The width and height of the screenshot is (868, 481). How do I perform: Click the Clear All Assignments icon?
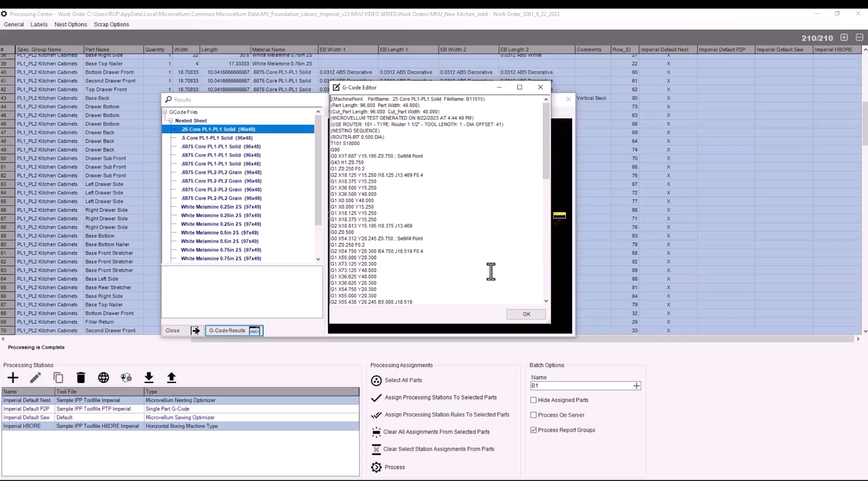pyautogui.click(x=376, y=432)
